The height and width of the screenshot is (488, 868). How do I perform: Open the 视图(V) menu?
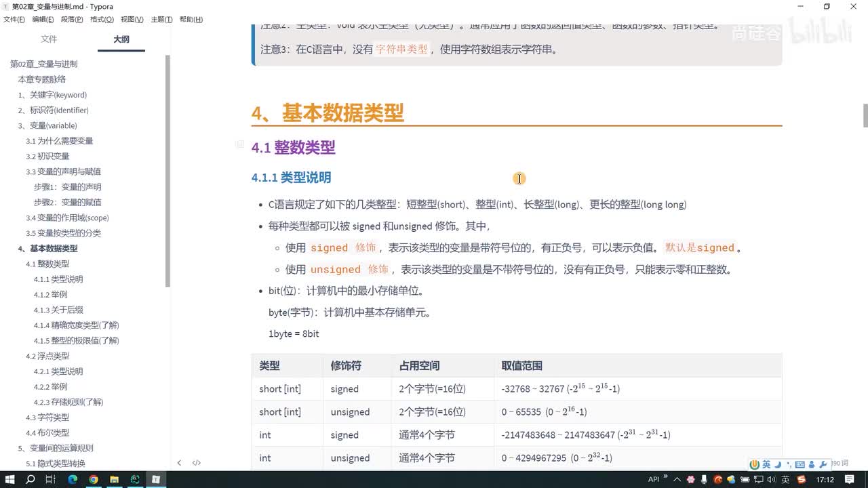pos(132,19)
